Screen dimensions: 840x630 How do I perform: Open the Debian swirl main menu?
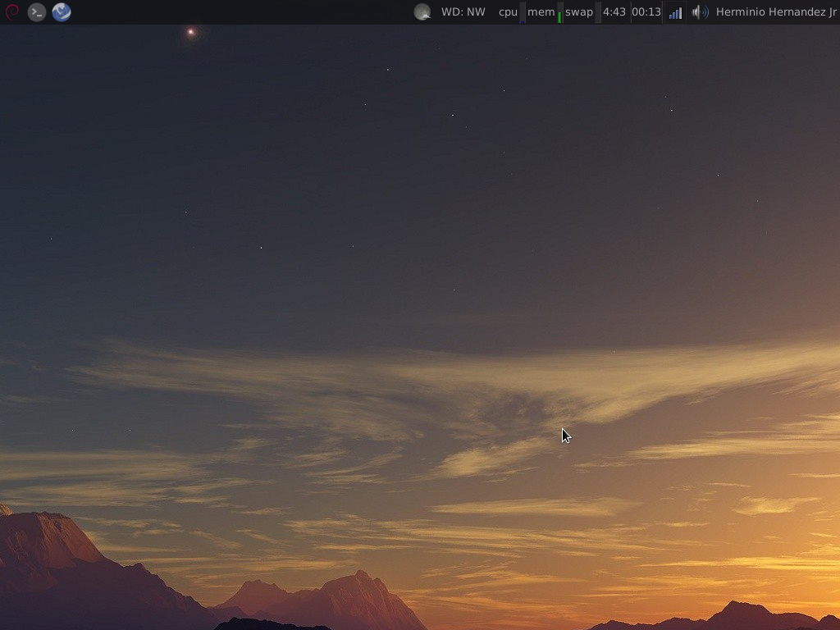11,11
